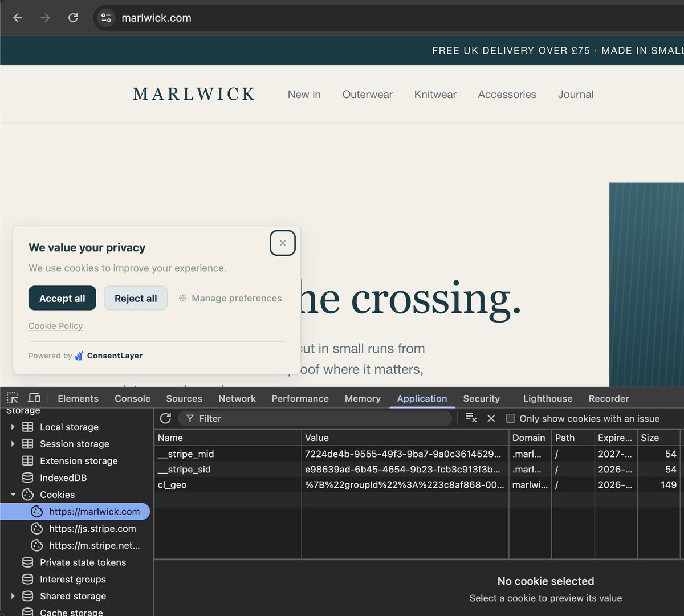Switch to the Lighthouse tab

coord(548,399)
